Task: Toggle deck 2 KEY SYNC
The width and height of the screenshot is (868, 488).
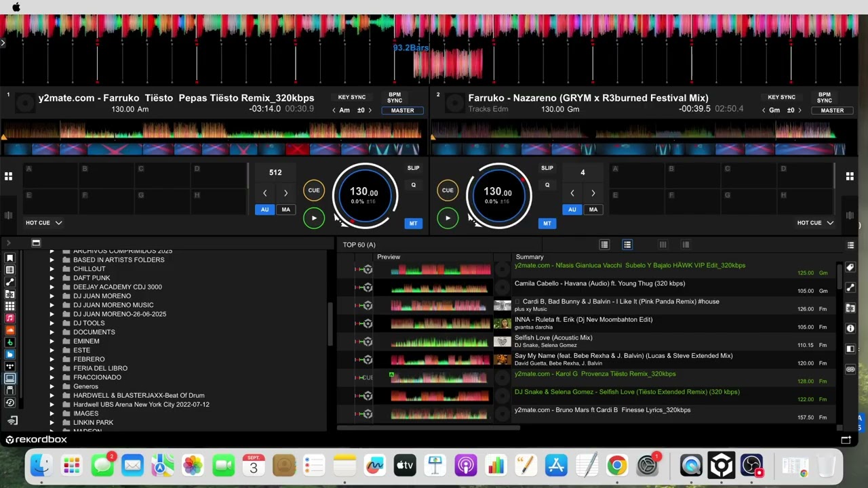Action: [781, 97]
